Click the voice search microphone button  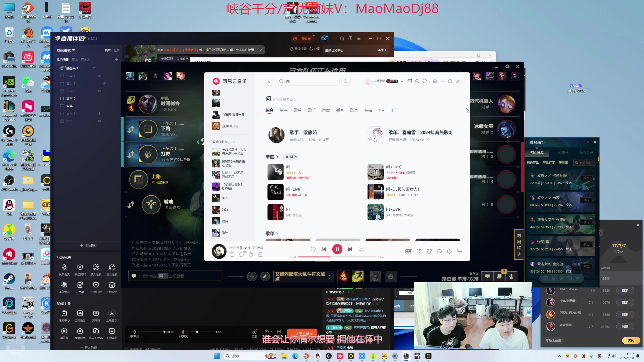(x=346, y=81)
